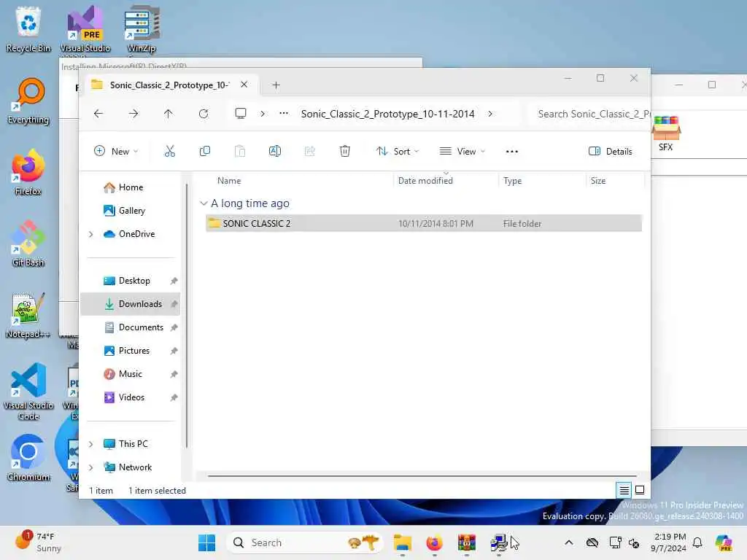The width and height of the screenshot is (747, 560).
Task: Click the SFX icon in WinRAR window
Action: [x=666, y=133]
